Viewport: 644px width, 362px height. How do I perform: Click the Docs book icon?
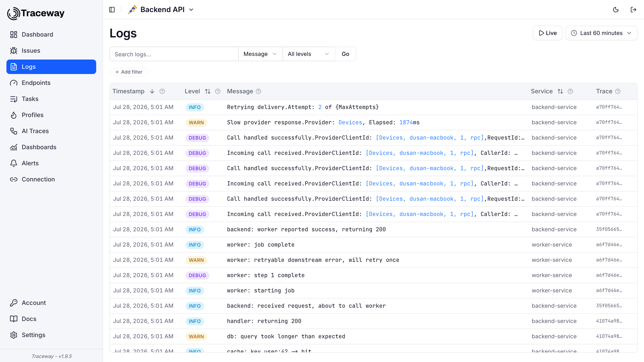point(13,319)
